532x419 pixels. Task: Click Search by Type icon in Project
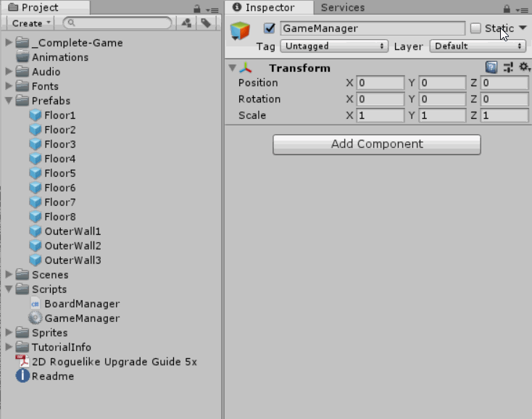[x=186, y=22]
